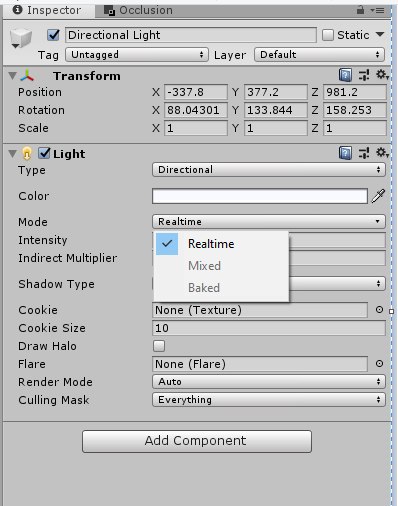Open the Culling Mask dropdown
The height and width of the screenshot is (506, 398).
point(269,400)
